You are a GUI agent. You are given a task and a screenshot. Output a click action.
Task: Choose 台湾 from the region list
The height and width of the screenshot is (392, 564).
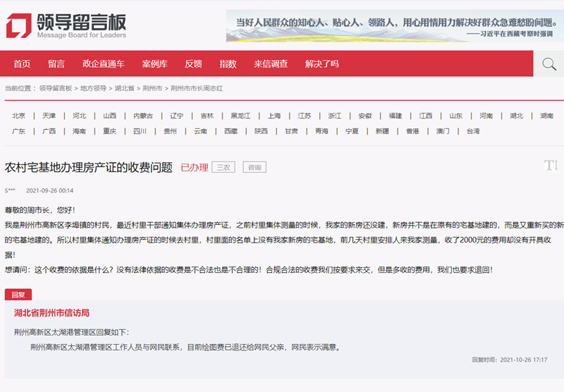472,131
